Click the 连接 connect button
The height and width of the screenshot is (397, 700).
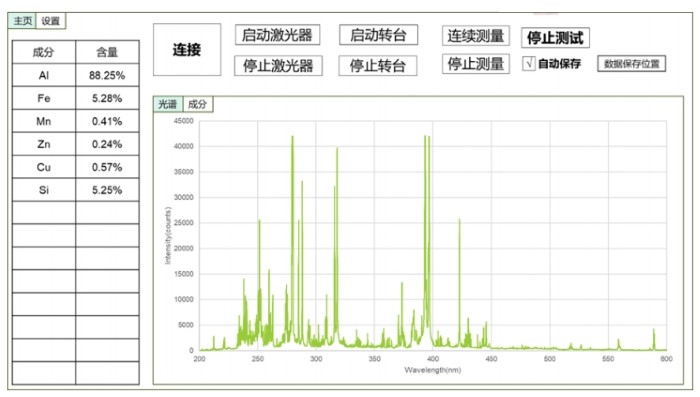[x=187, y=50]
